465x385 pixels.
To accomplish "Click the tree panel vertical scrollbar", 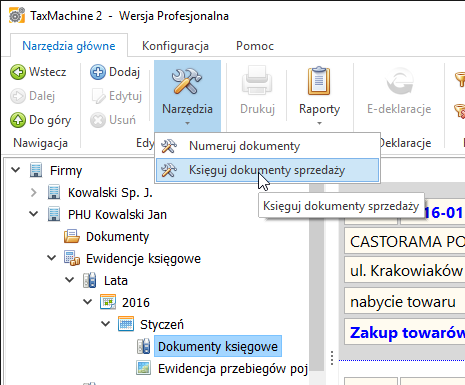I will point(317,277).
